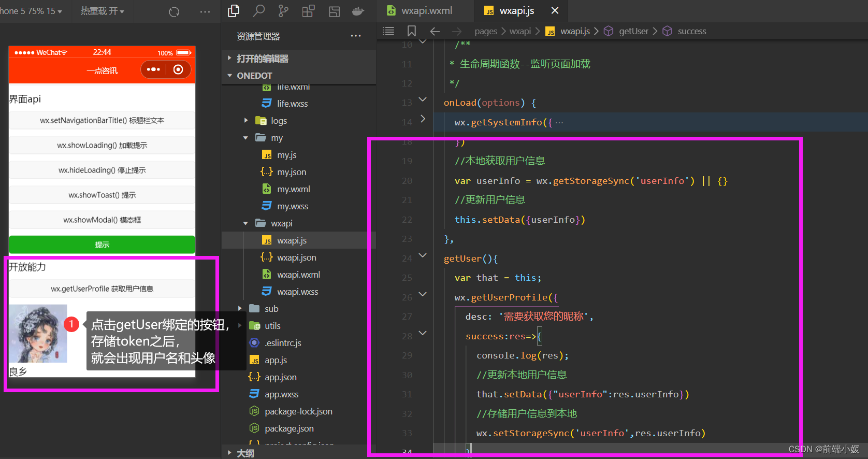
Task: Open device model dropdown showing 75%
Action: 31,11
